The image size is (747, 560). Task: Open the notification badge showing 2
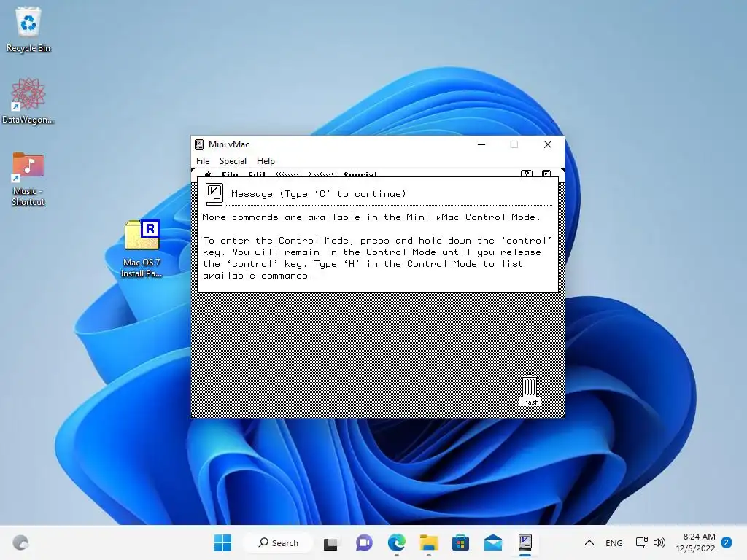pos(727,542)
